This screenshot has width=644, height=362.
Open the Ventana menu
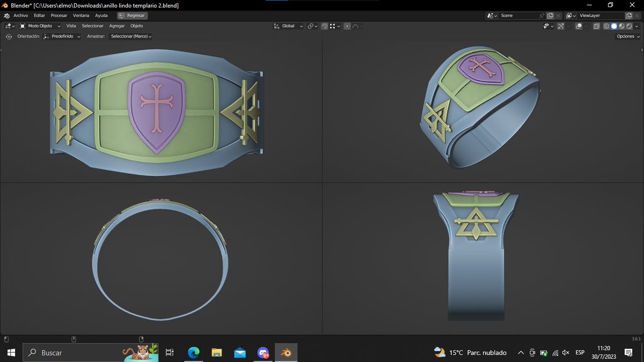81,16
